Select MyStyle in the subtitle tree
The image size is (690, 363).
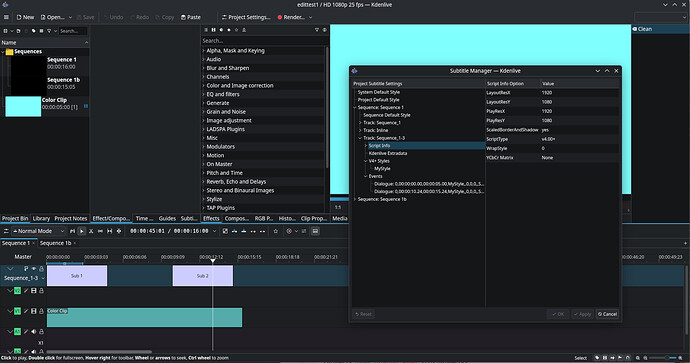[382, 169]
